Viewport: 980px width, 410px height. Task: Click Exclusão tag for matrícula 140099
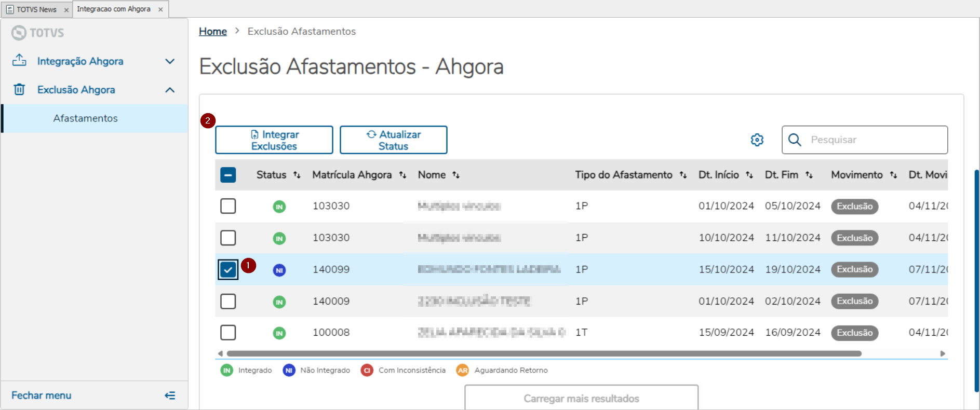click(x=855, y=269)
